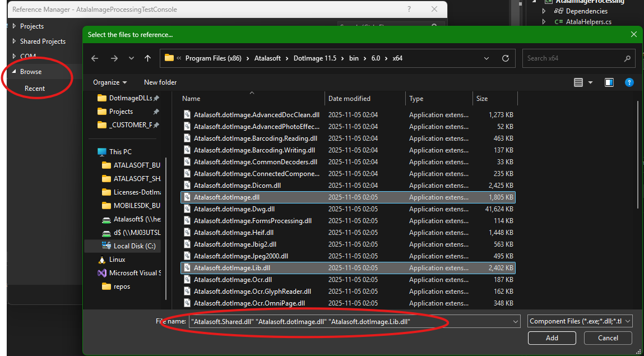This screenshot has width=644, height=356.
Task: Click the change view layout icon
Action: pos(579,82)
